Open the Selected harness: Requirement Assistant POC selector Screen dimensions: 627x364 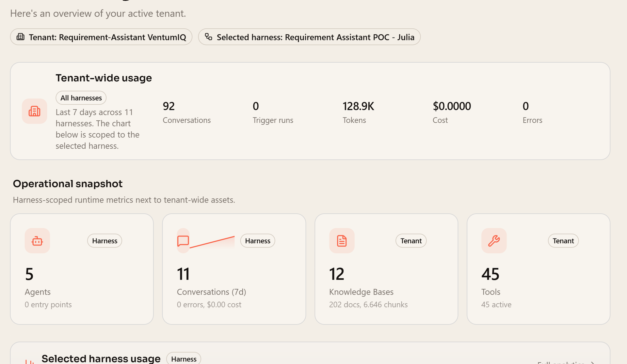309,37
